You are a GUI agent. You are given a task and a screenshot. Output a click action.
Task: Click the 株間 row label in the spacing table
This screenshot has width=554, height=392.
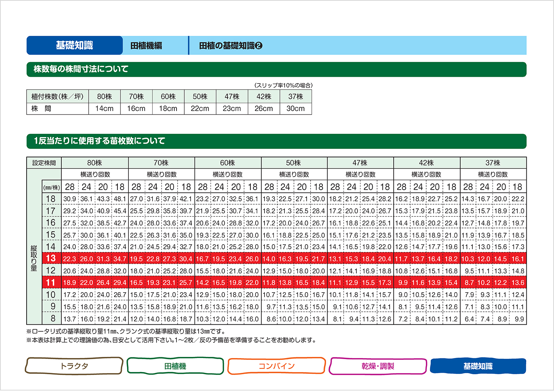click(58, 109)
